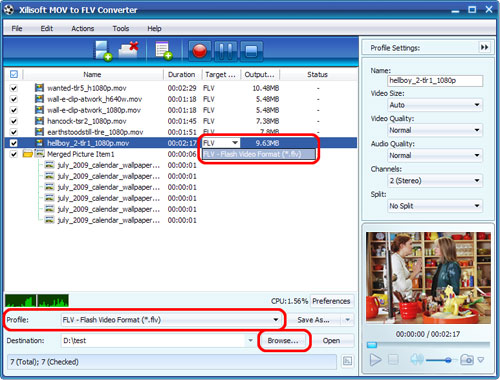
Task: Click the Status column header
Action: [318, 74]
